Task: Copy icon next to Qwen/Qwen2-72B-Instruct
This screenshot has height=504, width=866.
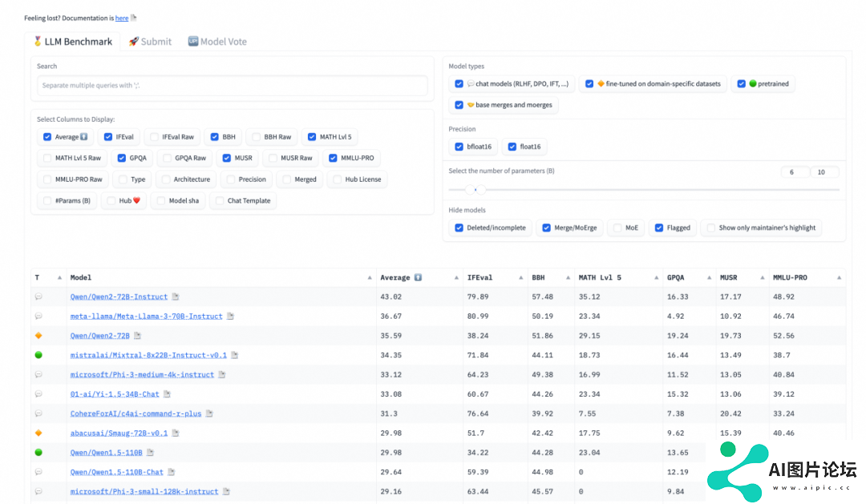Action: 176,297
